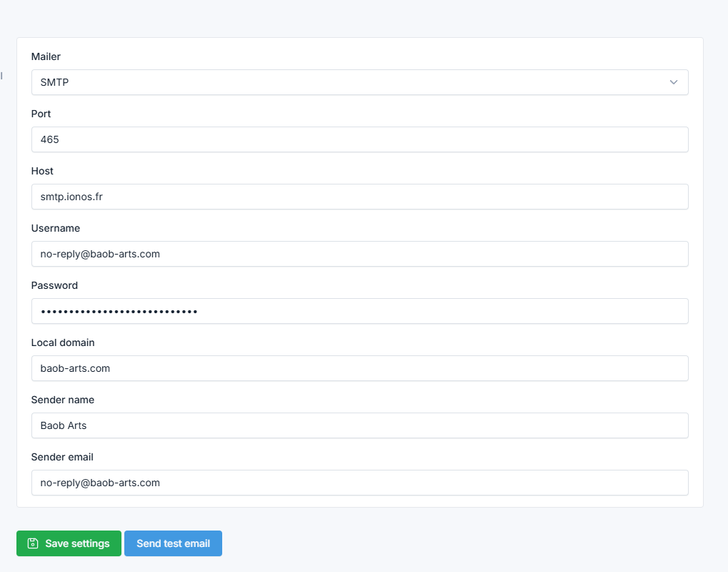Click the Port label text
This screenshot has width=728, height=572.
coord(41,114)
